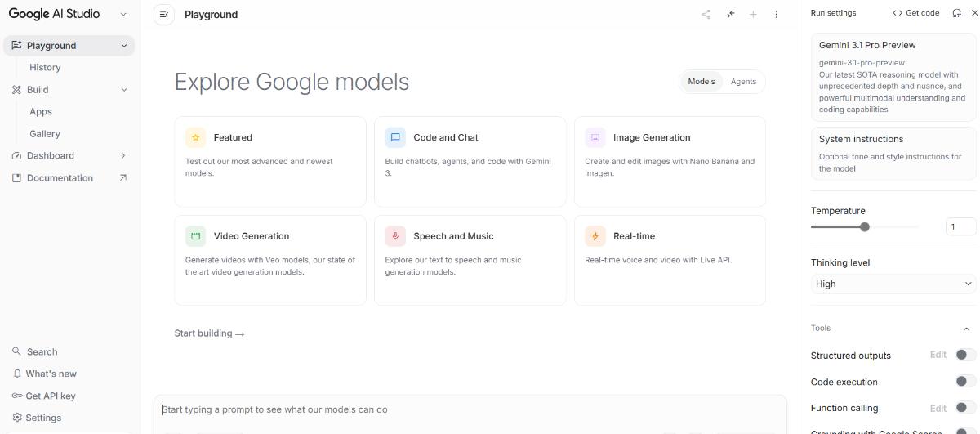Click the Video Generation film icon
The width and height of the screenshot is (980, 434).
point(195,236)
